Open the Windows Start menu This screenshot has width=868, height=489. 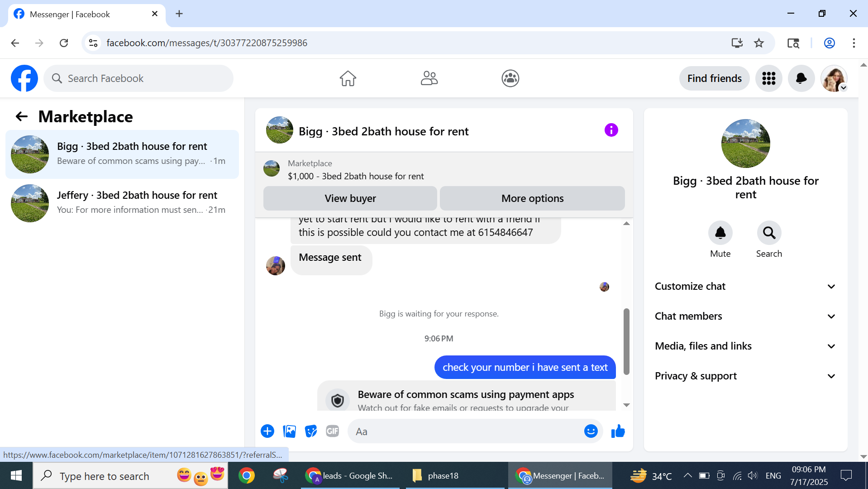[16, 475]
